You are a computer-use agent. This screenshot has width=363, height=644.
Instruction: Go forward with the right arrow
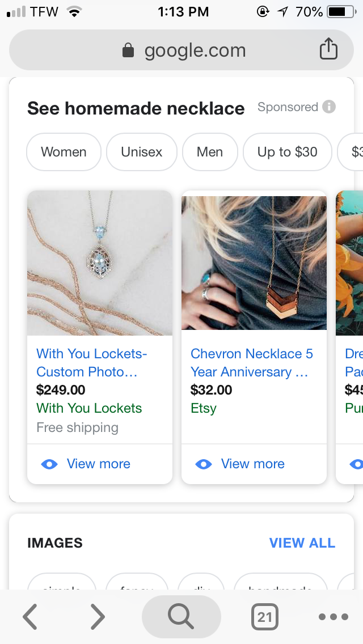click(x=98, y=617)
